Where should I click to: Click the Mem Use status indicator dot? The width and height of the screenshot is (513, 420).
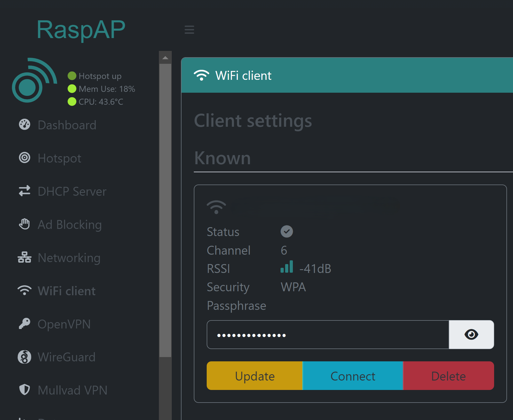point(72,89)
